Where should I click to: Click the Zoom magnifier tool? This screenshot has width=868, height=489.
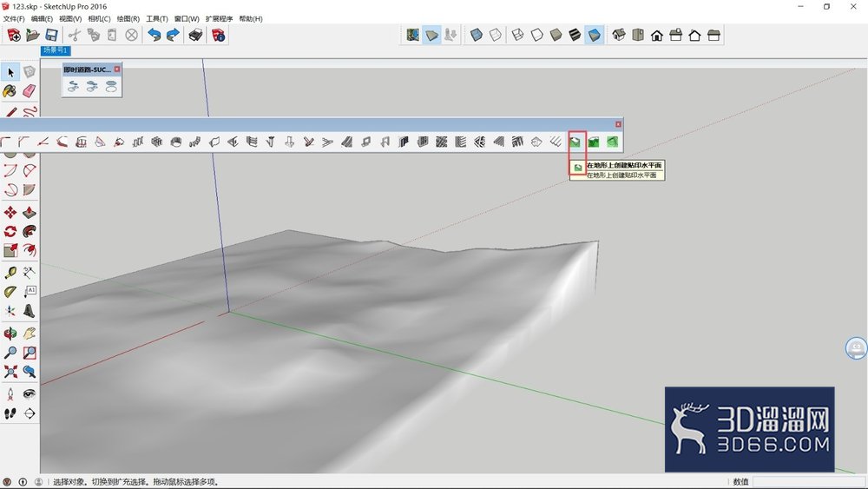[x=10, y=353]
